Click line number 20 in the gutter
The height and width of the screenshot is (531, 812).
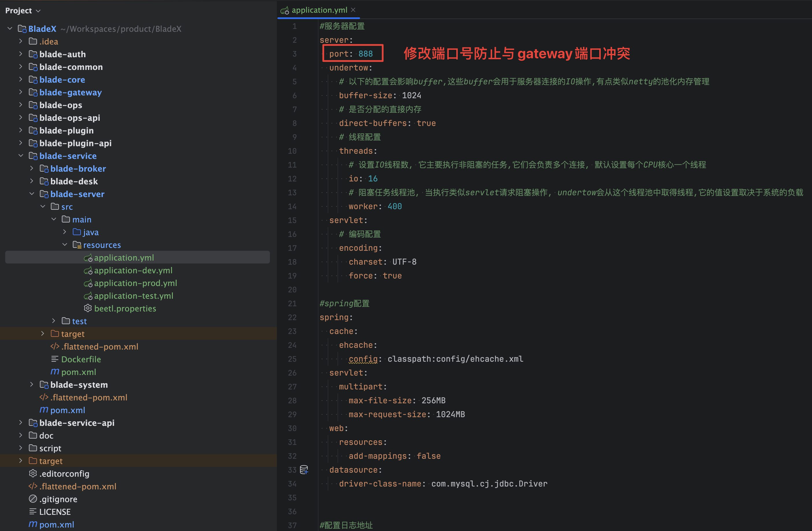coord(292,289)
